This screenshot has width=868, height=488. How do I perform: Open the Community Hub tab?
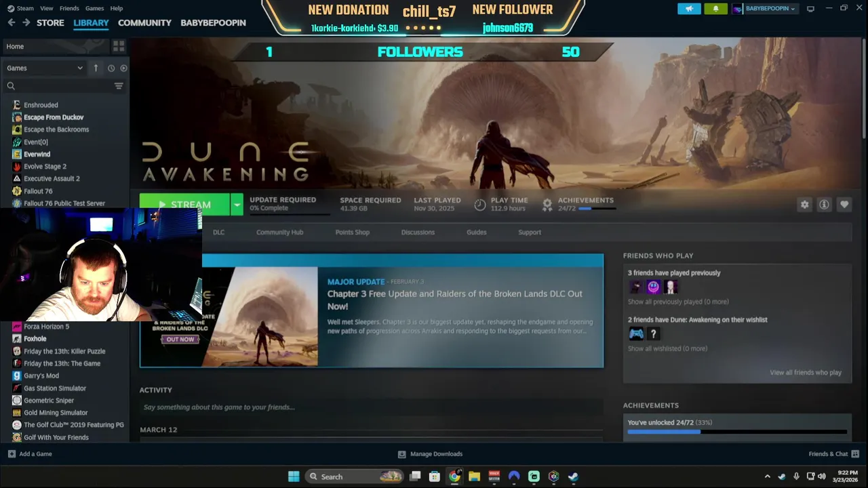click(279, 232)
